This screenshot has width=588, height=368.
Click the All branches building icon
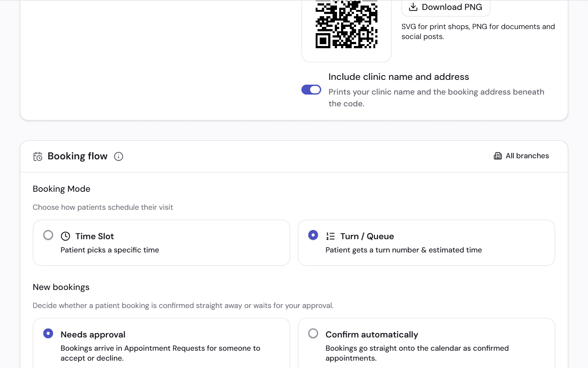pos(498,156)
